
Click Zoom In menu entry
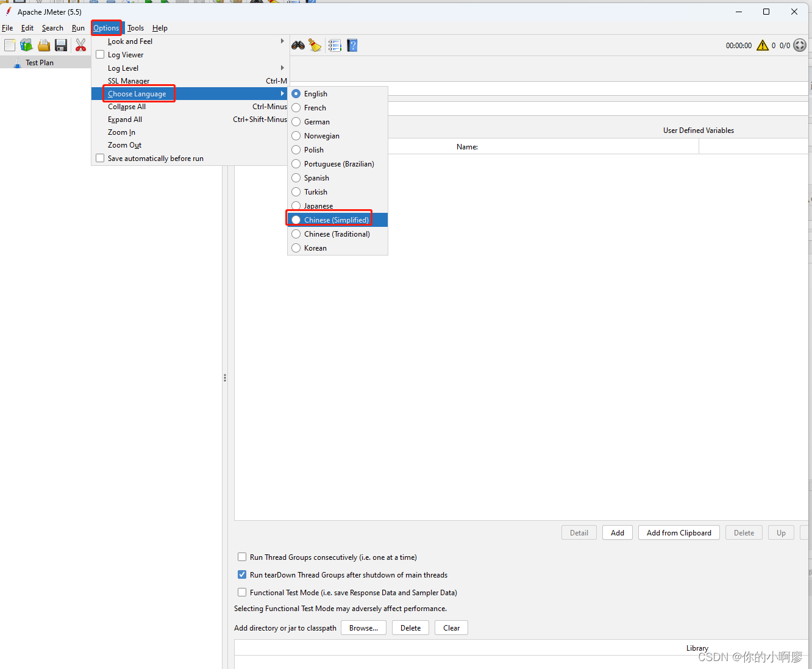point(190,132)
